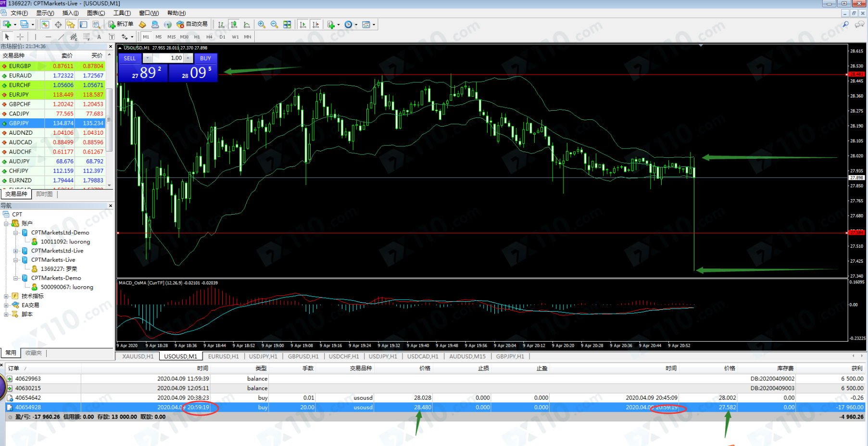Switch to the 即时图 tick chart tab

click(x=44, y=194)
